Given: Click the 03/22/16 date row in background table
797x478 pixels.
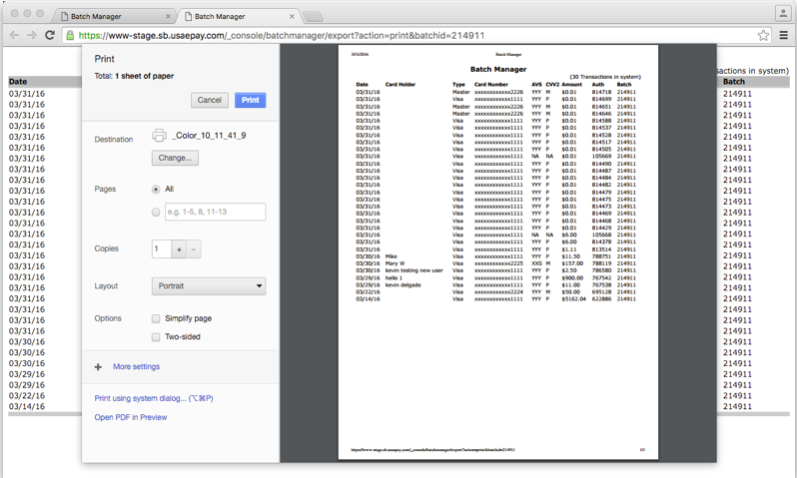Looking at the screenshot, I should pos(26,396).
